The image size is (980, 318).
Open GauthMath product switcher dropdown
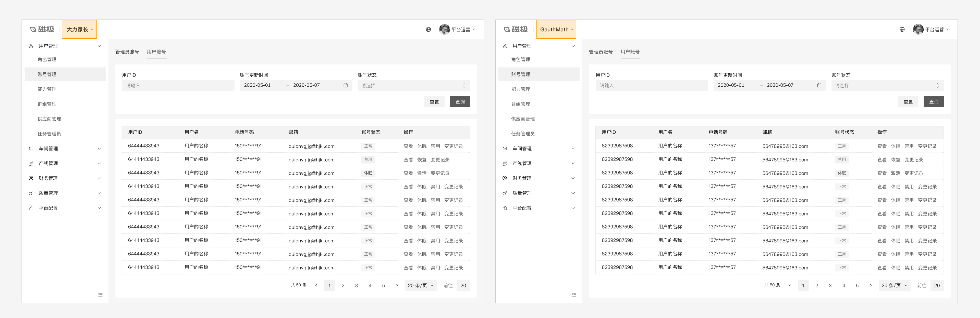pos(556,29)
